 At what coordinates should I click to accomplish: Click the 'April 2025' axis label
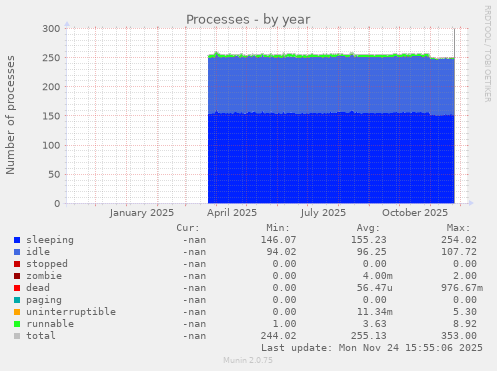point(232,213)
